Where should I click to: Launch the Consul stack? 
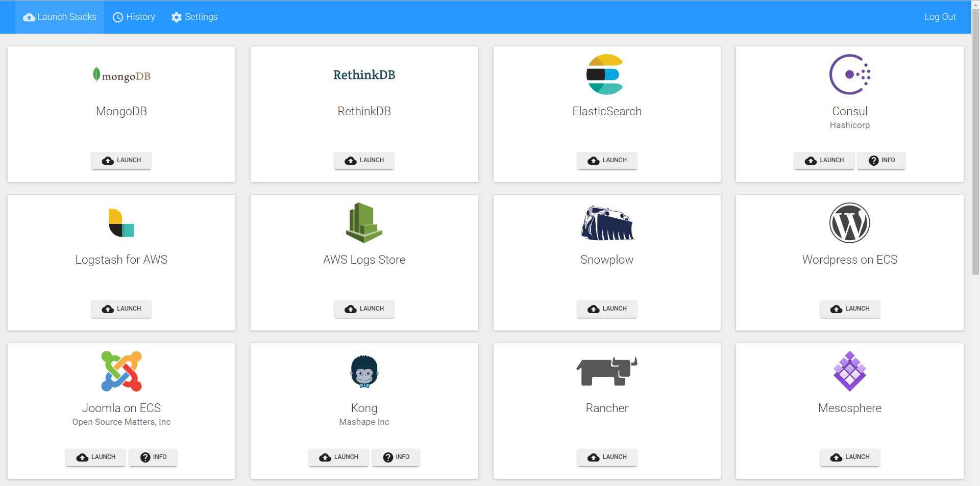point(824,160)
